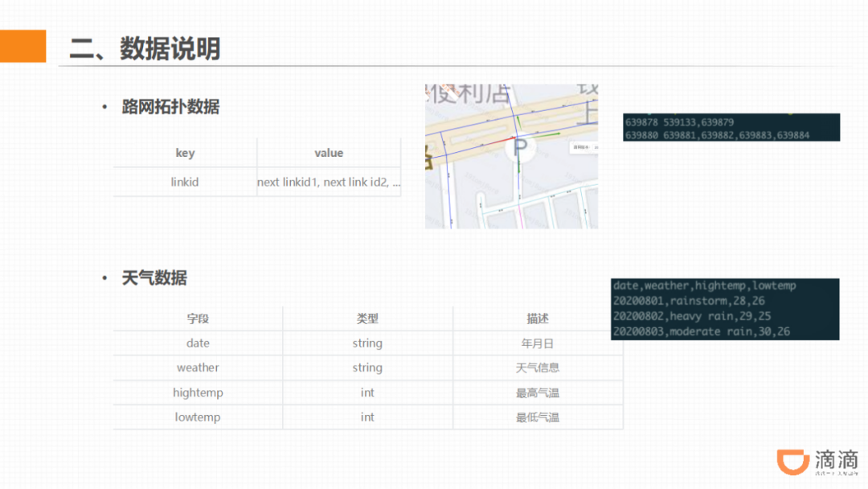868x489 pixels.
Task: Click the 'value' table header cell
Action: (329, 153)
